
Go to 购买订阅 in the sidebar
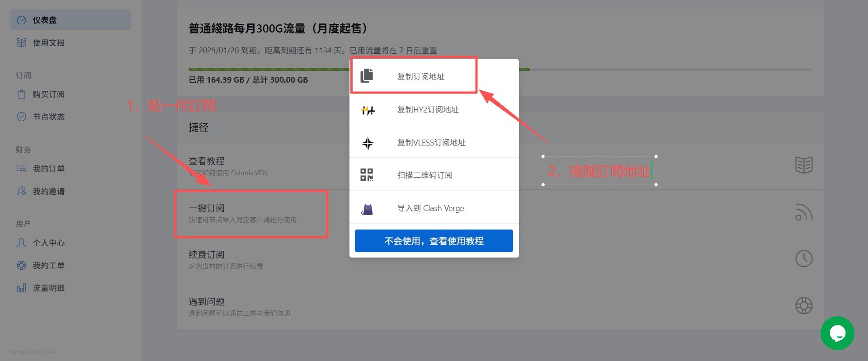[48, 94]
